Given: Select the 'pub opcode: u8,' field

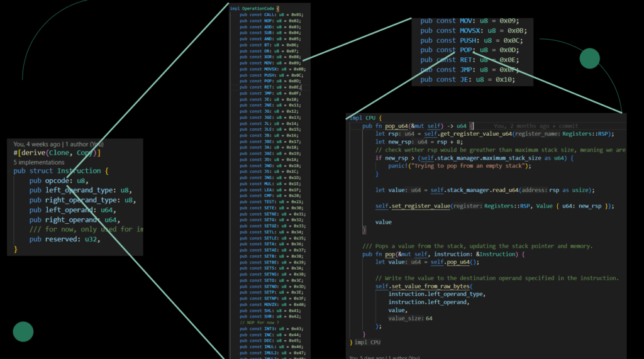Looking at the screenshot, I should pyautogui.click(x=58, y=180).
